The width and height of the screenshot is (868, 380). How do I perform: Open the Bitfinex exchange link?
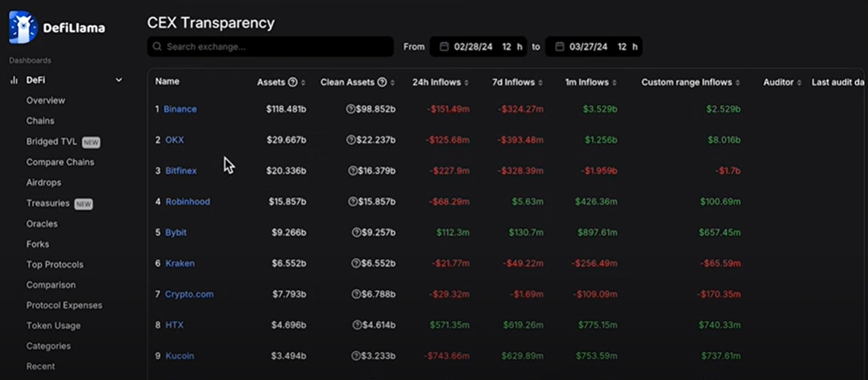click(181, 171)
